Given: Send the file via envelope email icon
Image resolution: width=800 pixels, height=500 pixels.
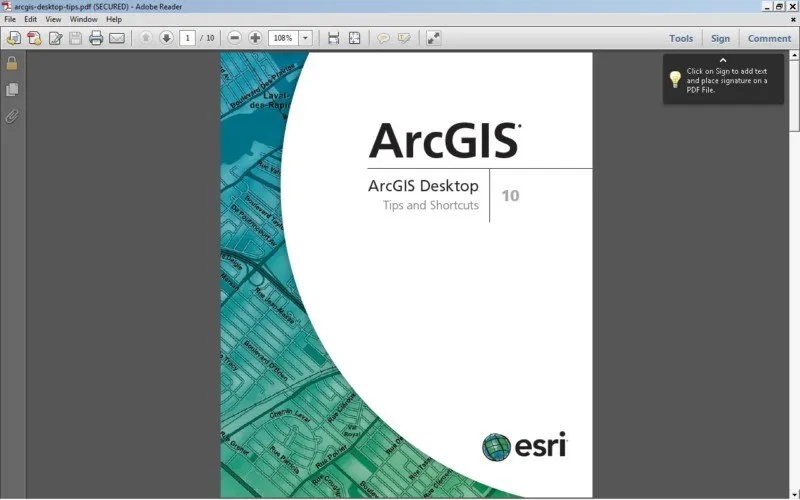Looking at the screenshot, I should tap(117, 38).
